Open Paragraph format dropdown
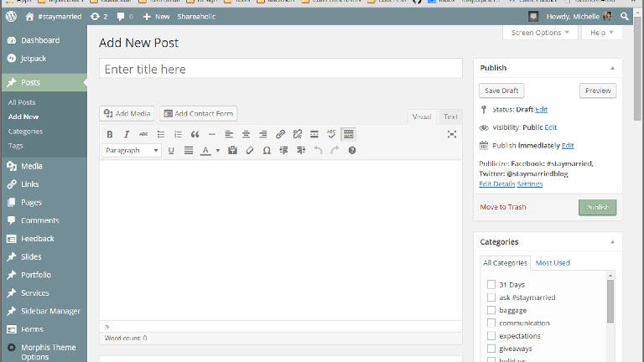 coord(132,151)
